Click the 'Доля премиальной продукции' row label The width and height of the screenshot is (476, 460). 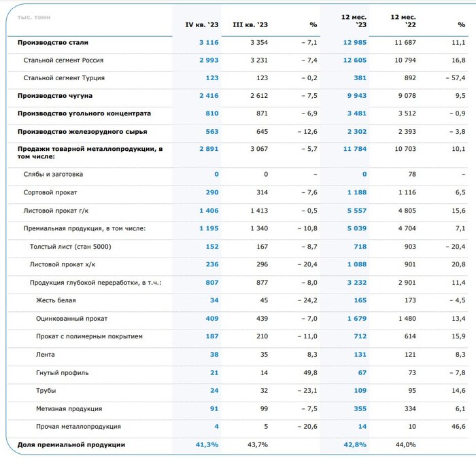click(x=71, y=444)
